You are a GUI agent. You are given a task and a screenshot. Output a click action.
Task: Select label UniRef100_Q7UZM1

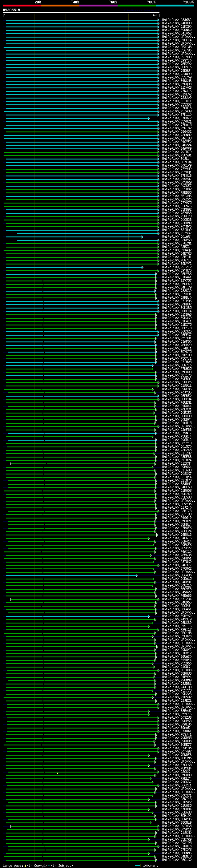click(x=177, y=244)
